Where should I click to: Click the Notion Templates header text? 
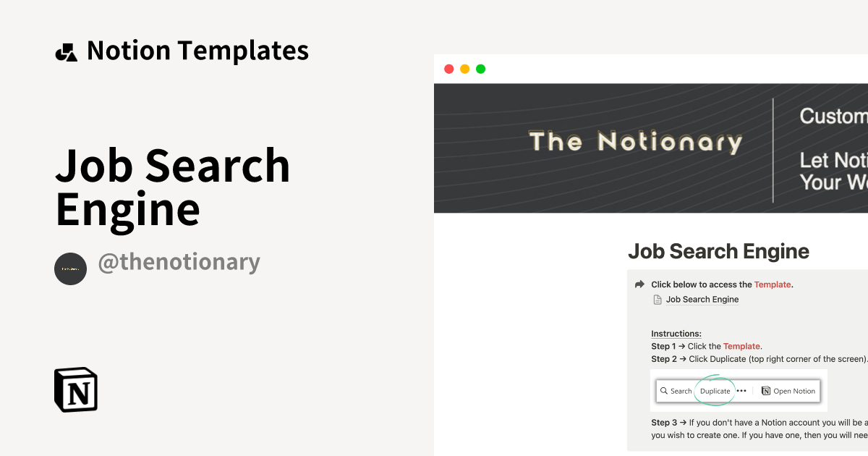click(x=197, y=51)
